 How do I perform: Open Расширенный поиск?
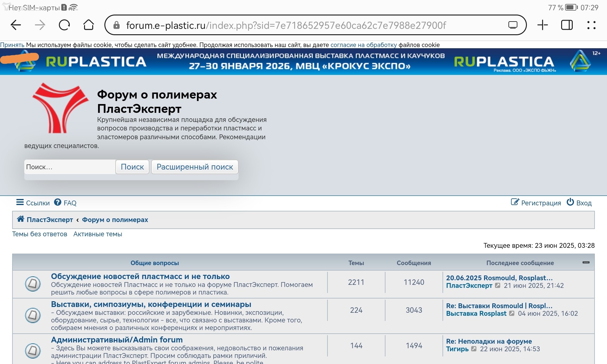coord(195,167)
